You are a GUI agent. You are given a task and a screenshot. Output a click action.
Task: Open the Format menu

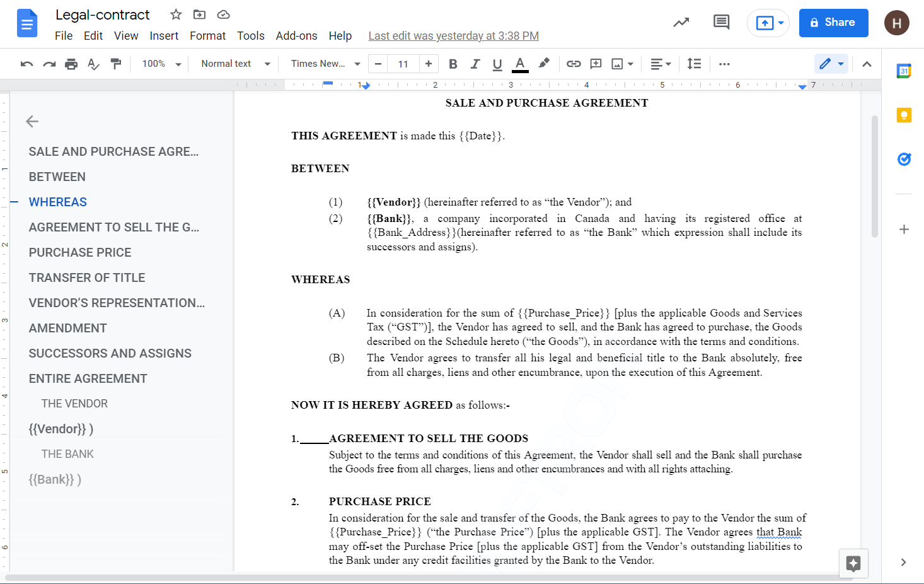[x=207, y=35]
